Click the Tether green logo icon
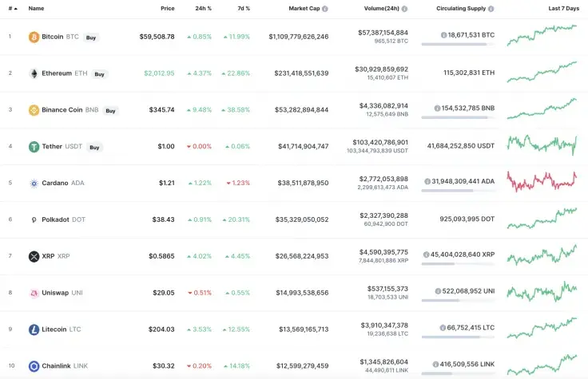 pos(34,147)
